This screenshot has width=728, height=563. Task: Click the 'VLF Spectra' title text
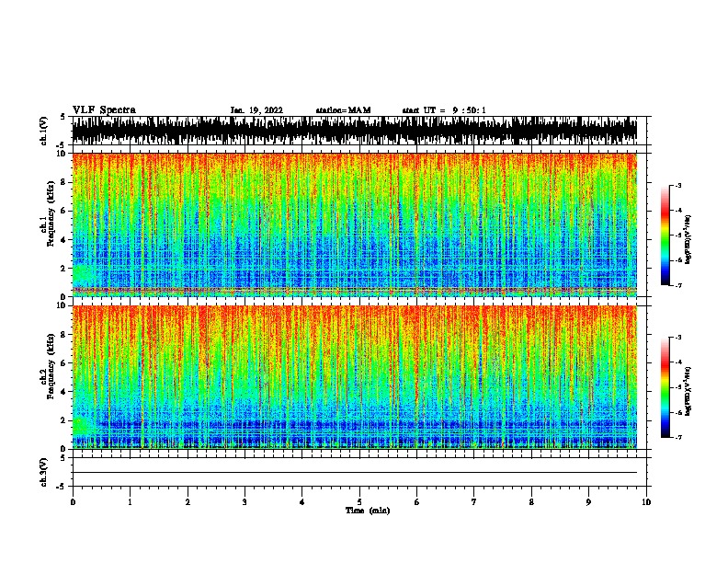tap(104, 110)
